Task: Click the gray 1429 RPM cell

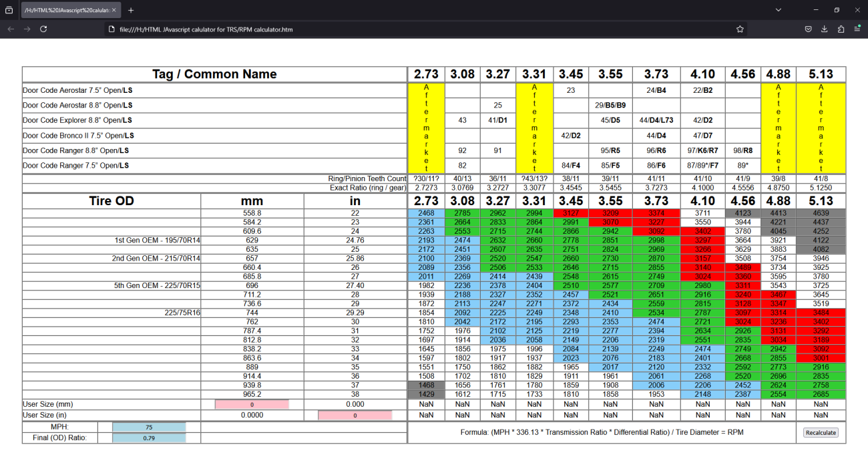Action: coord(426,395)
